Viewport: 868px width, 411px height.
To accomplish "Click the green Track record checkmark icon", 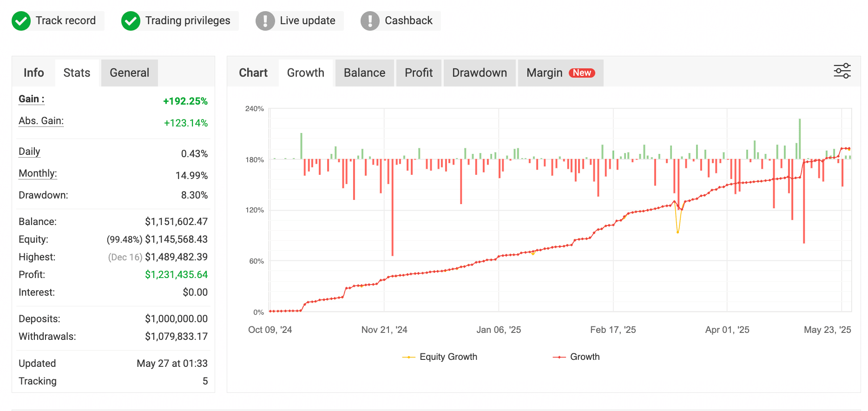I will (x=21, y=21).
